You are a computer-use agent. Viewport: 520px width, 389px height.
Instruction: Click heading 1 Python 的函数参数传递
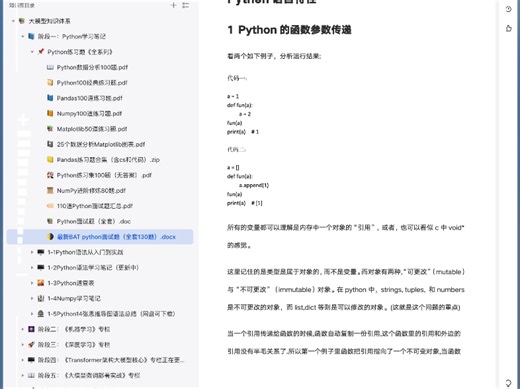pyautogui.click(x=289, y=30)
